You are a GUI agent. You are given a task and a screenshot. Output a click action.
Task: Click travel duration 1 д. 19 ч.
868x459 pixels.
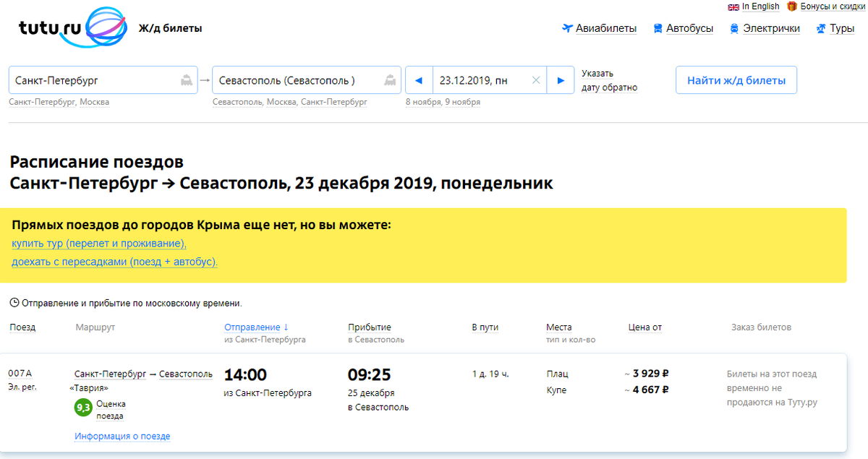[490, 374]
